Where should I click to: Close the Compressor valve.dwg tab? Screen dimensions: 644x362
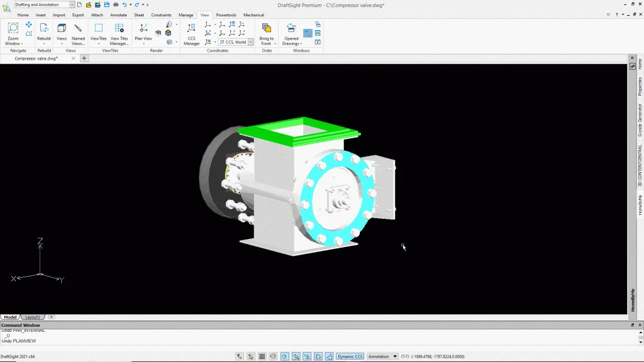[73, 58]
